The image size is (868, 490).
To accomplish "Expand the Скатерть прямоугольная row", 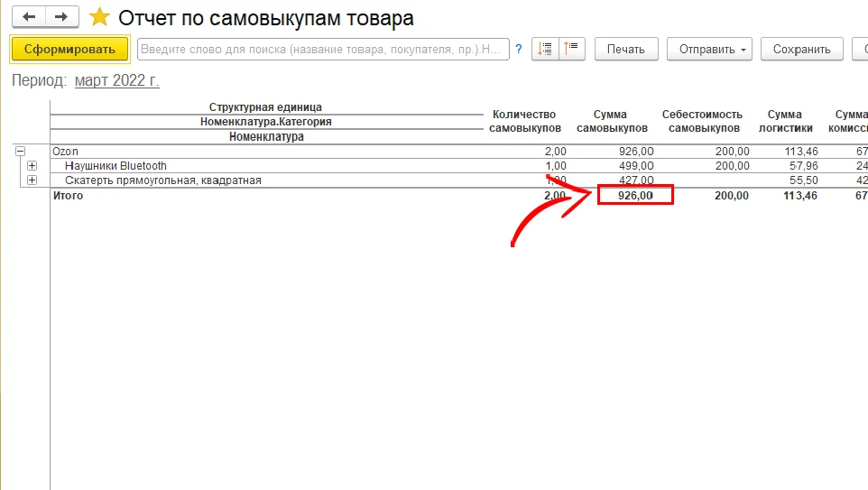I will click(x=32, y=180).
